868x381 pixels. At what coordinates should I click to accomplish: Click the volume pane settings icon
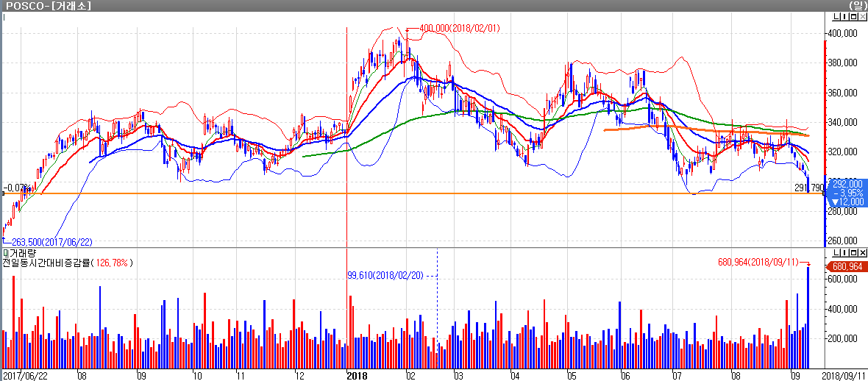click(844, 253)
